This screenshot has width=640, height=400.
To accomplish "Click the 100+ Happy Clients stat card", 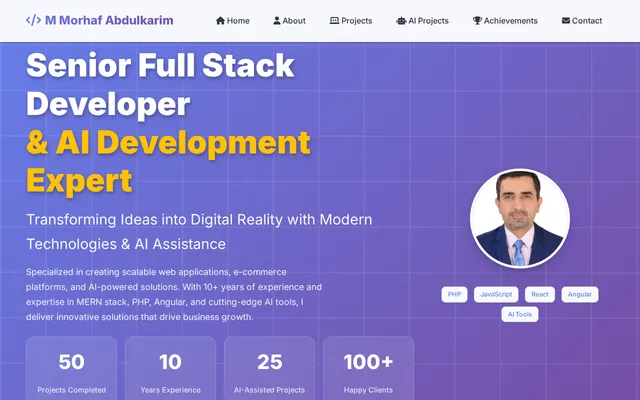I will (x=369, y=368).
